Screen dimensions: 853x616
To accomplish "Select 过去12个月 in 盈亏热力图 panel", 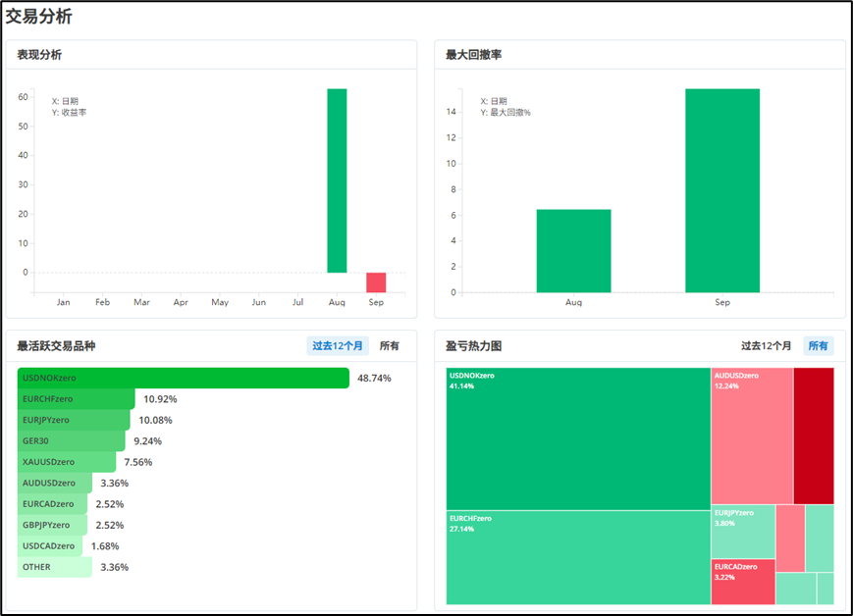I will [x=766, y=346].
